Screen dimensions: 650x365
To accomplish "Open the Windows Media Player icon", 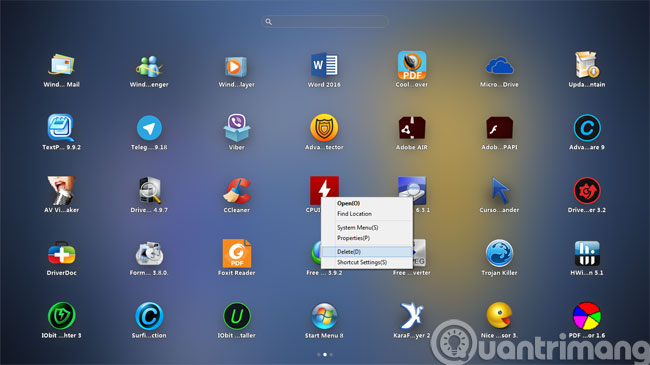I will click(x=236, y=66).
